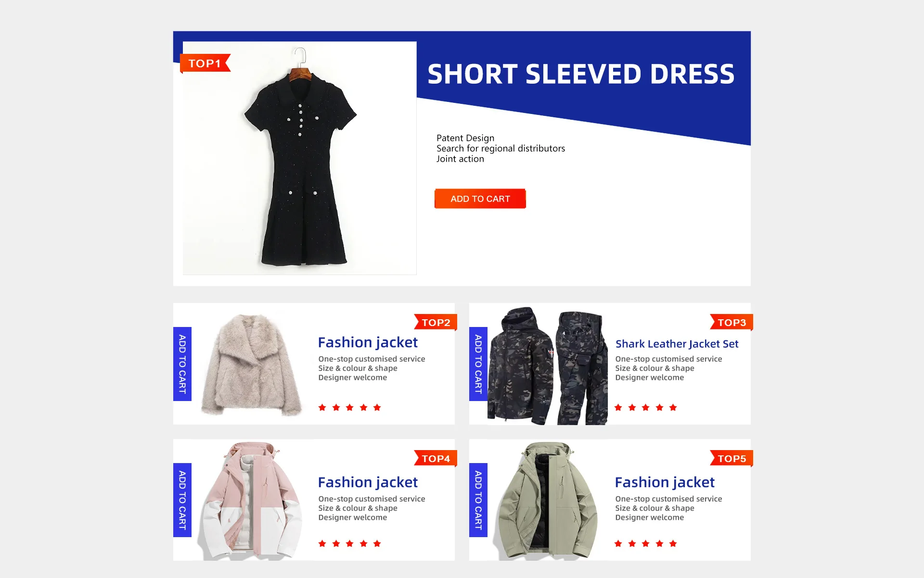Add the TOP4 pink jacket to cart
924x578 pixels.
pyautogui.click(x=182, y=500)
